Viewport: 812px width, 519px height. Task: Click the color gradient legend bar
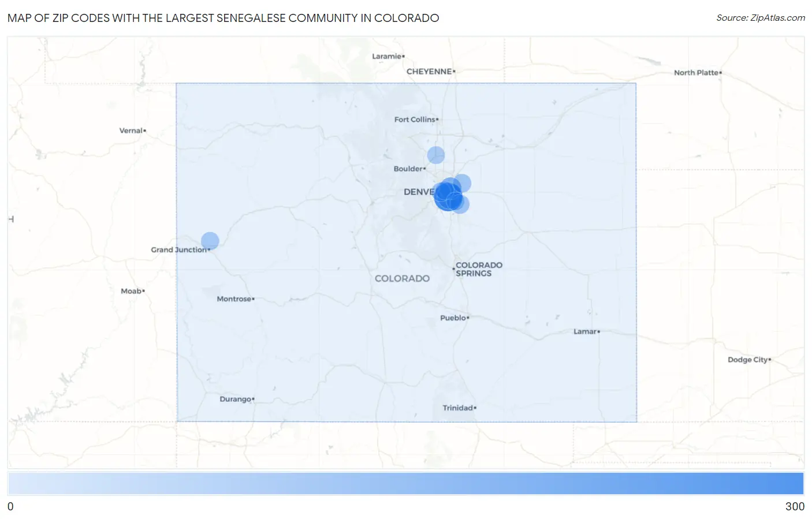tap(406, 483)
